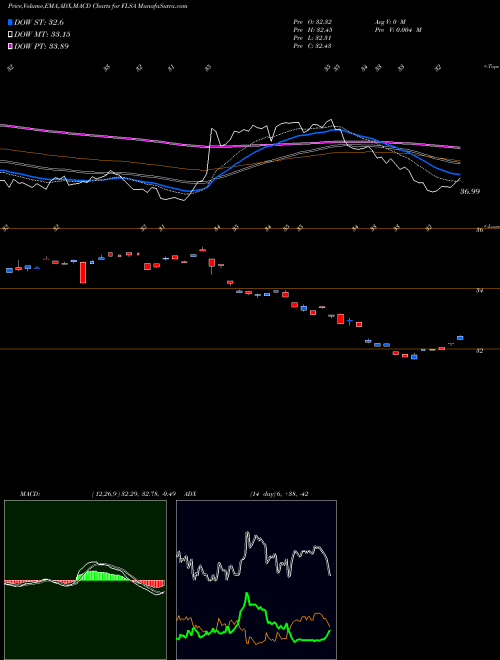
Task: Click the 'Pre C: 32.43' close value
Action: pyautogui.click(x=313, y=46)
